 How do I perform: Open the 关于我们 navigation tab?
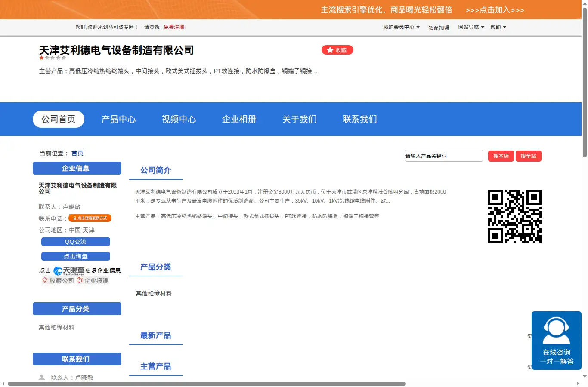pyautogui.click(x=300, y=119)
